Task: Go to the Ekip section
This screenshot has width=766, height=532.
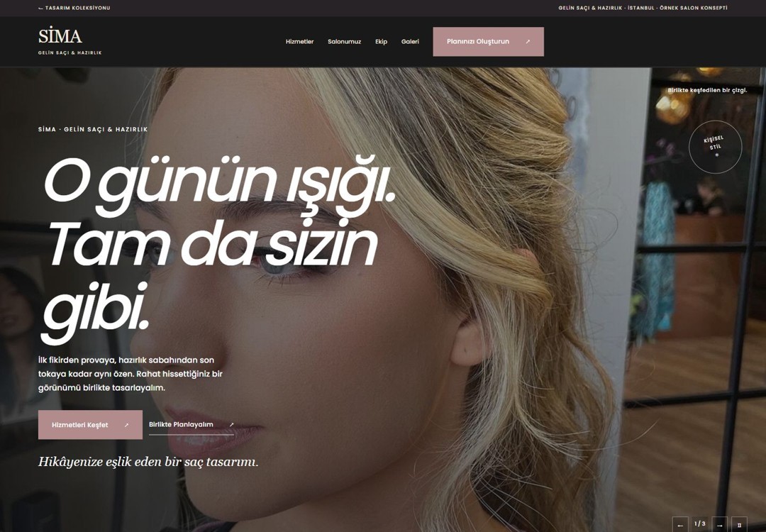Action: (381, 42)
